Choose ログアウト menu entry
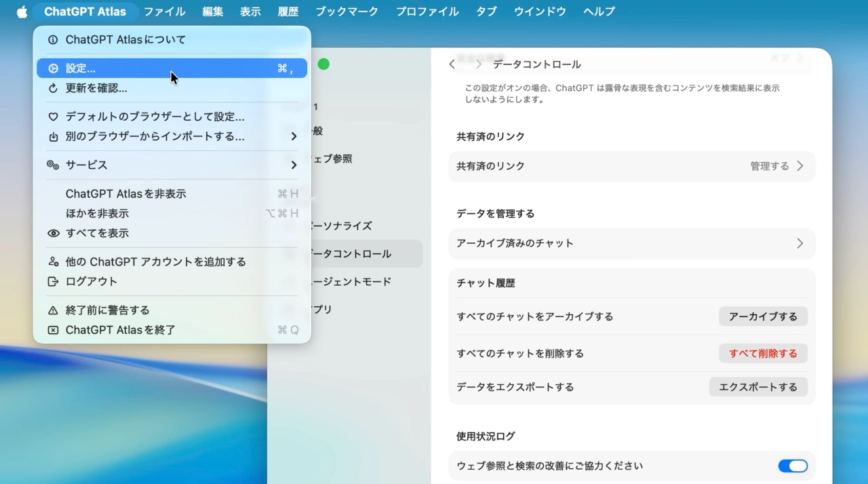Image resolution: width=868 pixels, height=484 pixels. [172, 281]
